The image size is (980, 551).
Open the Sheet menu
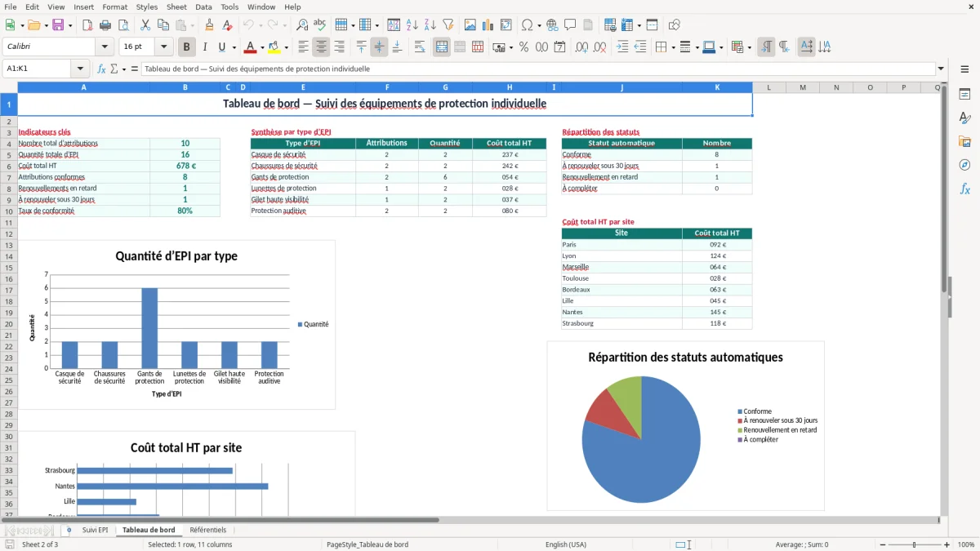tap(176, 7)
